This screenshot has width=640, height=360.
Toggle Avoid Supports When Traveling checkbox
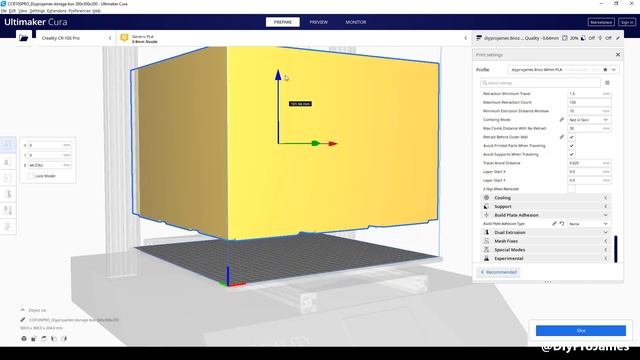click(571, 154)
